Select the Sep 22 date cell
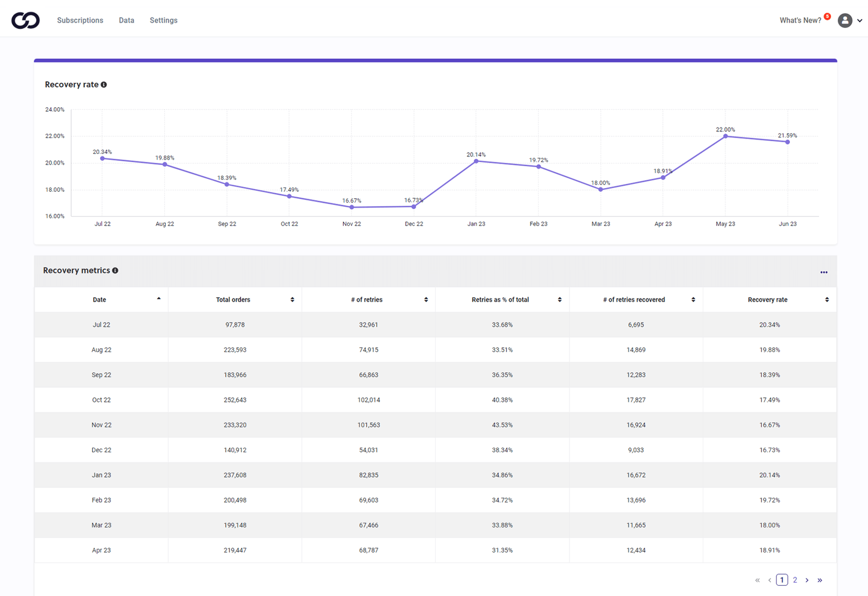Screen dimensions: 868x596 click(x=101, y=375)
